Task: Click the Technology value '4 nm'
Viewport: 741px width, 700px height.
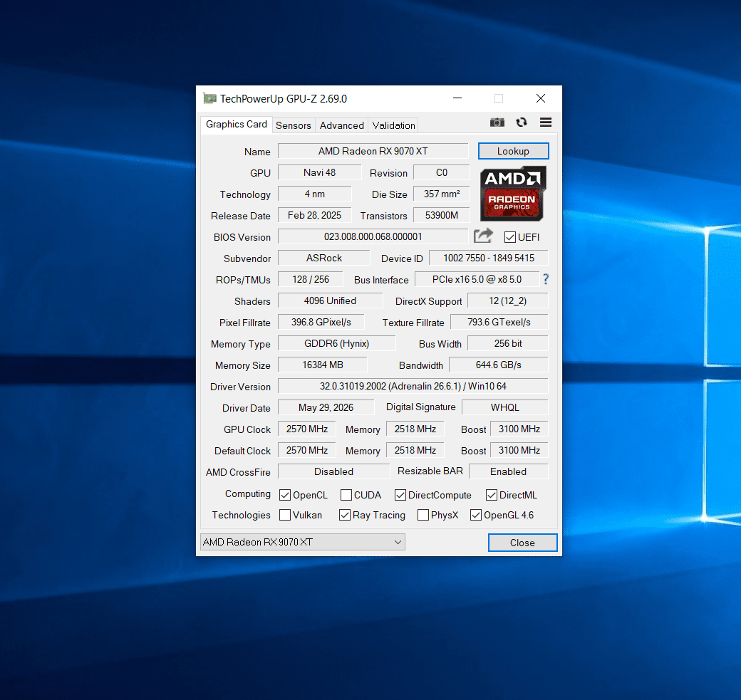Action: [x=315, y=194]
